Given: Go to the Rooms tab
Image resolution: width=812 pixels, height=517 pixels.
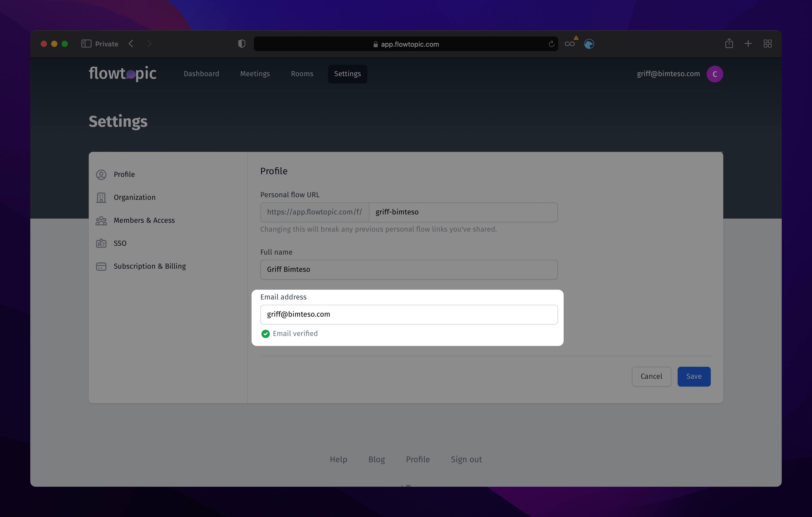Looking at the screenshot, I should point(302,74).
